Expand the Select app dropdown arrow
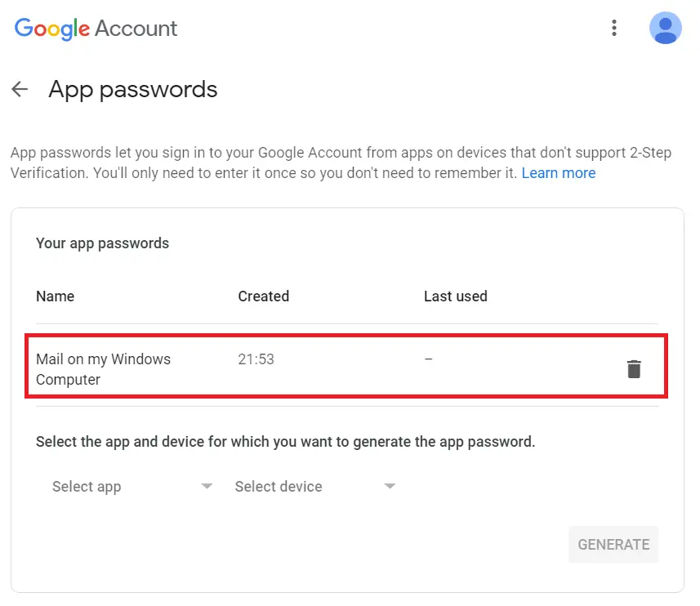 pos(207,486)
